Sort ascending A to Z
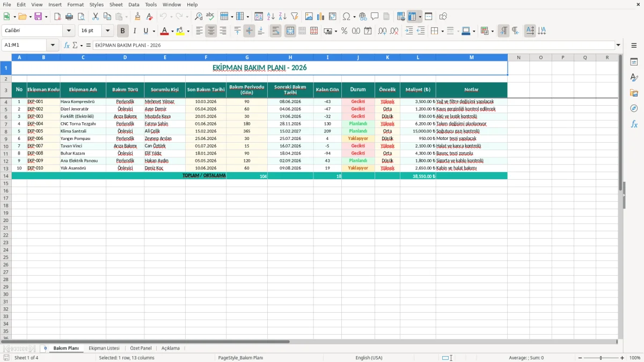 (271, 17)
